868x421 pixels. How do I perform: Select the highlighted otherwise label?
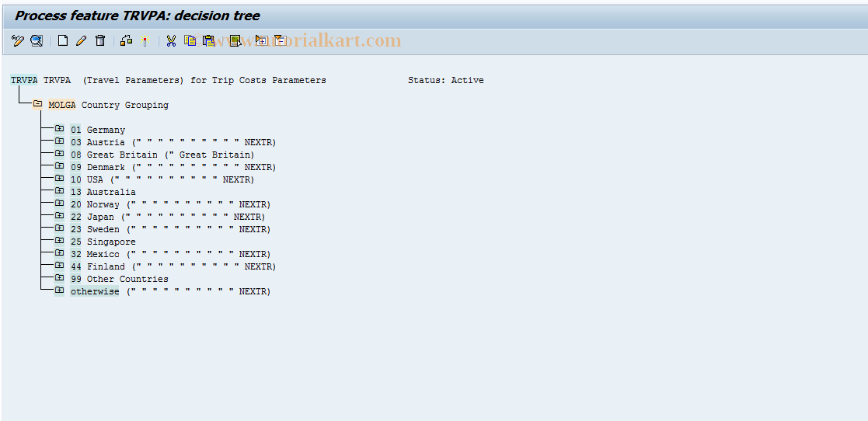95,291
